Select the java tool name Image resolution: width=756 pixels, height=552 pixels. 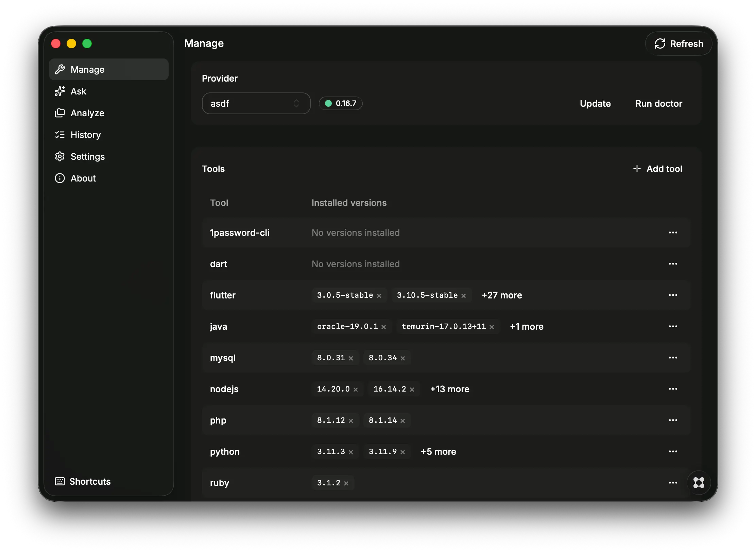point(218,326)
